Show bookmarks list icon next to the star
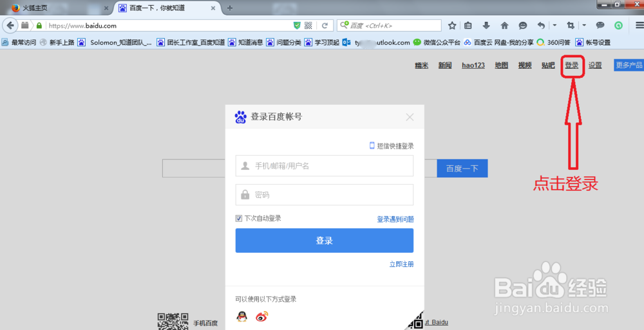This screenshot has width=644, height=330. click(468, 26)
